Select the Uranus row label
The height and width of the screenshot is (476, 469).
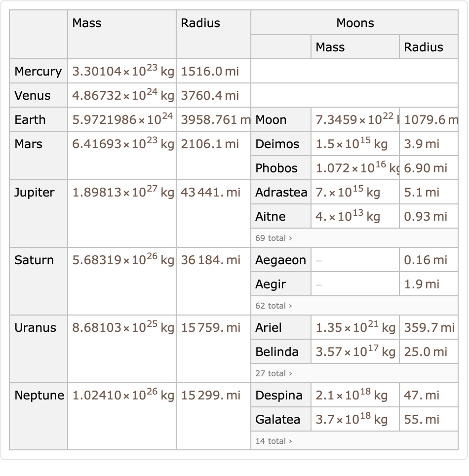pos(36,327)
